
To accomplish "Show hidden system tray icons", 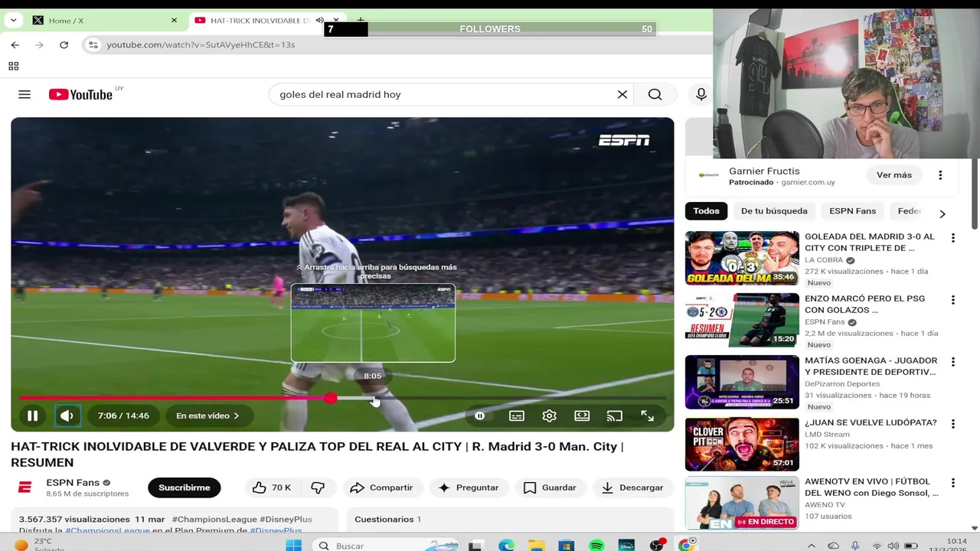I will click(811, 545).
